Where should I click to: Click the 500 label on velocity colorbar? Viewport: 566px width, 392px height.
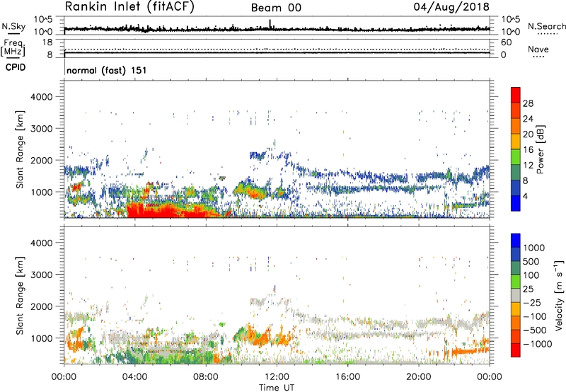531,261
